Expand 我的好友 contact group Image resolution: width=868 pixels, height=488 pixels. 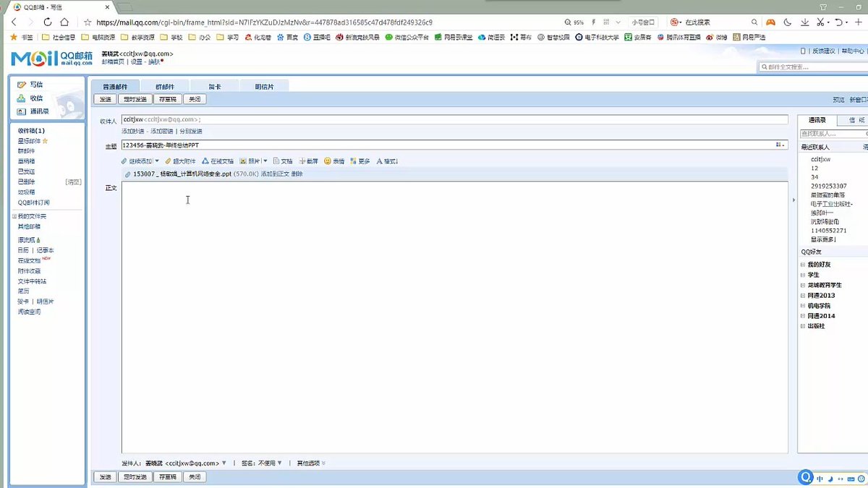(803, 265)
